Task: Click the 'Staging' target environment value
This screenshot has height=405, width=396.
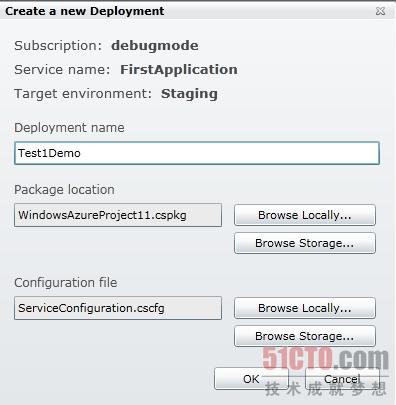Action: tap(189, 94)
